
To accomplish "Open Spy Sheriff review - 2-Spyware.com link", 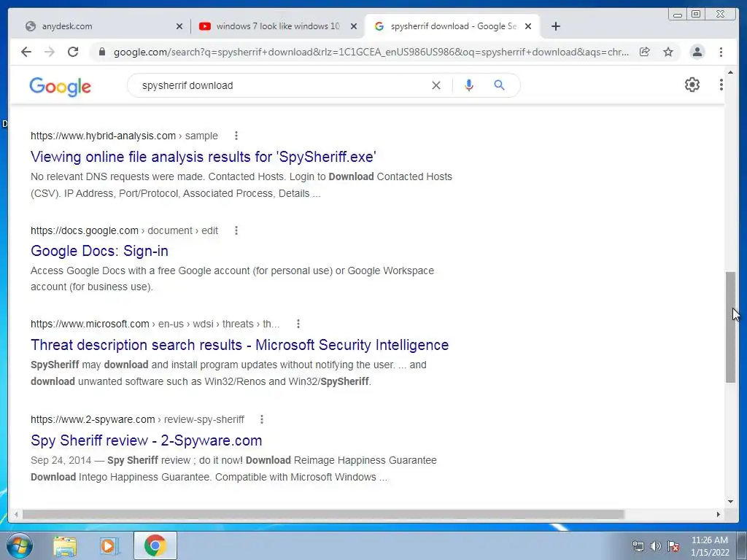I will point(146,440).
